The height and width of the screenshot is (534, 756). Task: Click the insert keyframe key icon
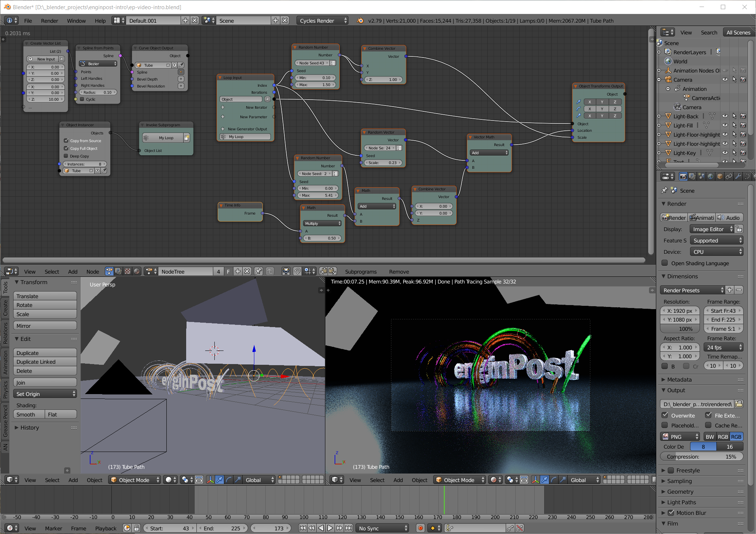tap(510, 528)
